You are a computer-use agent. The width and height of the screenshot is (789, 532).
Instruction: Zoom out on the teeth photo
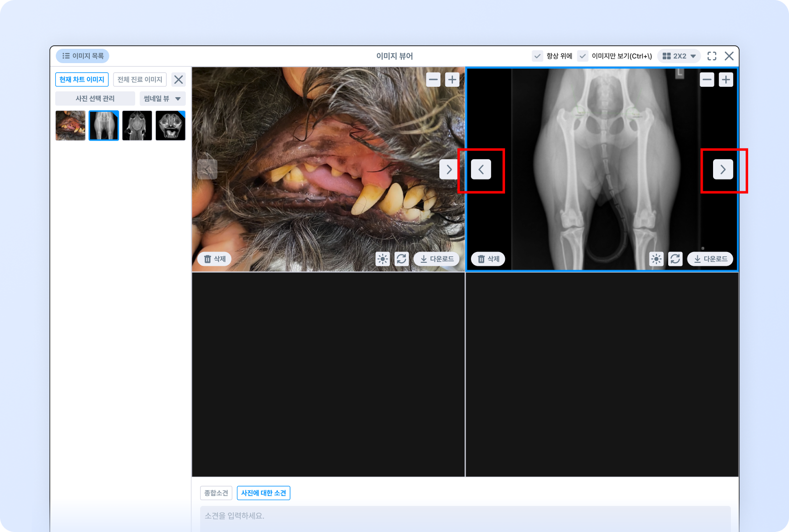(433, 79)
